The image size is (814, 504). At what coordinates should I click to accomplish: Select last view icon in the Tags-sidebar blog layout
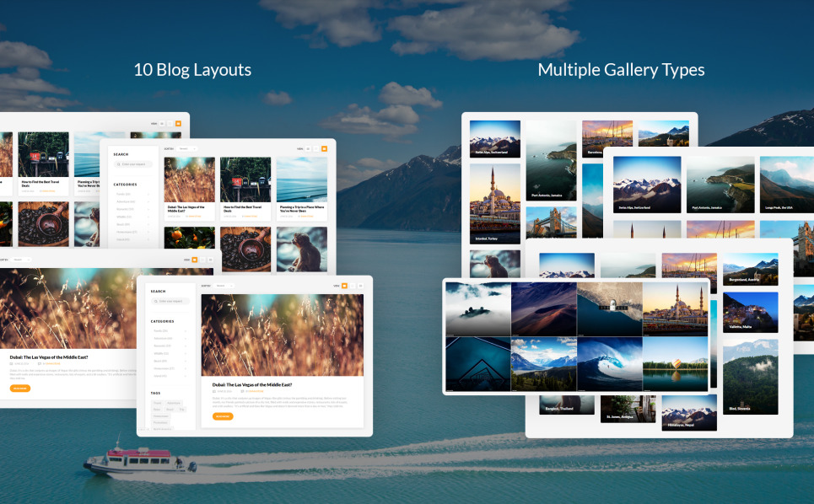pos(360,286)
